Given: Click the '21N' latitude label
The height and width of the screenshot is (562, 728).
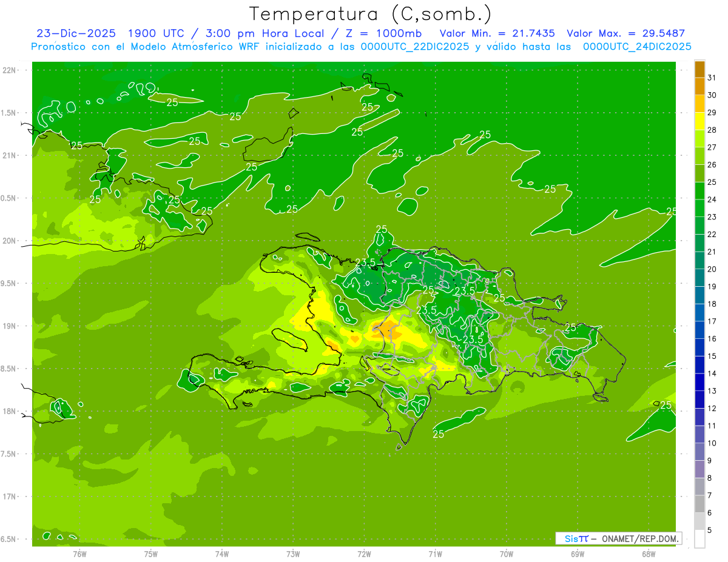Looking at the screenshot, I should [x=10, y=155].
